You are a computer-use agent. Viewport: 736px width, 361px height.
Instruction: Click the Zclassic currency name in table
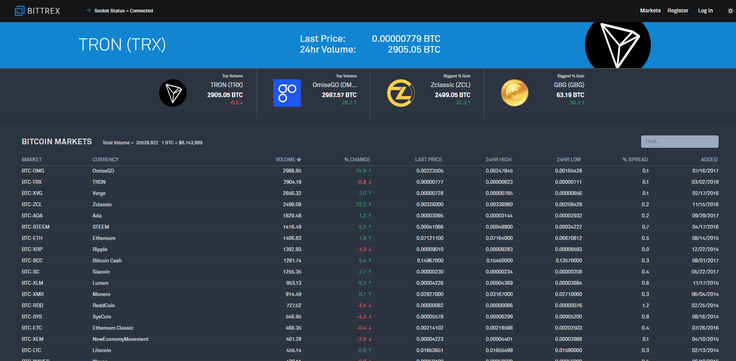(102, 205)
